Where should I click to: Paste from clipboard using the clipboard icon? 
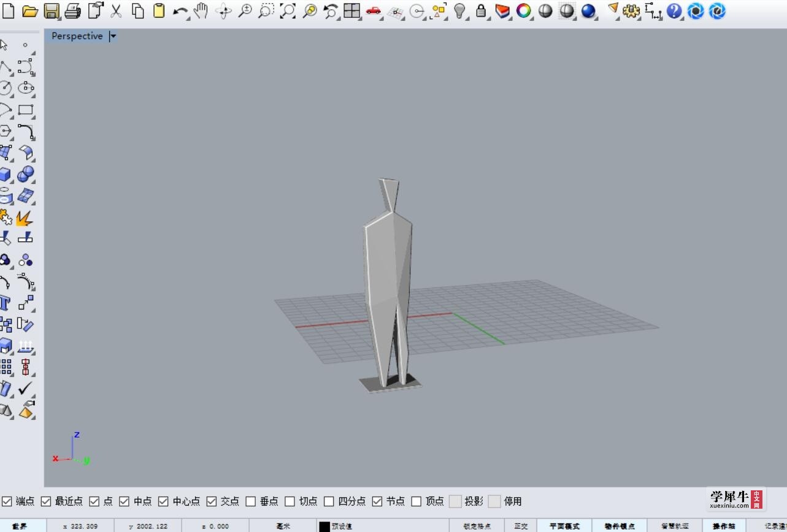[159, 11]
